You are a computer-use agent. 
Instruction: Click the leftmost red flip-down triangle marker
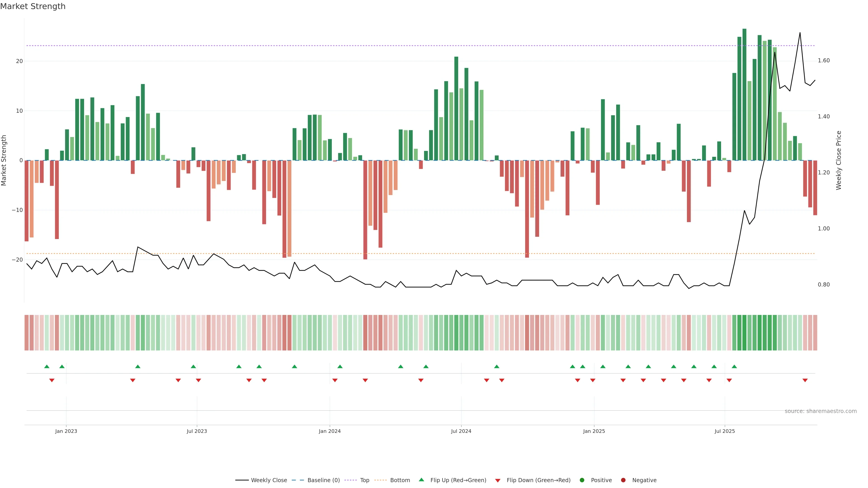[52, 380]
